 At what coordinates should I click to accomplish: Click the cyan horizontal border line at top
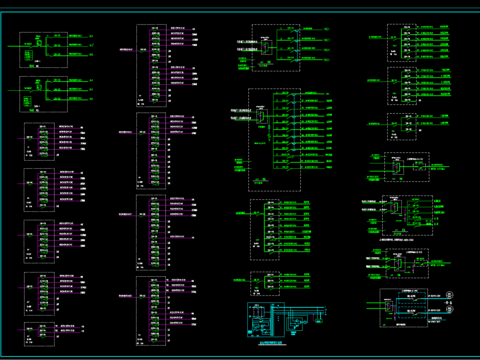[x=240, y=12]
